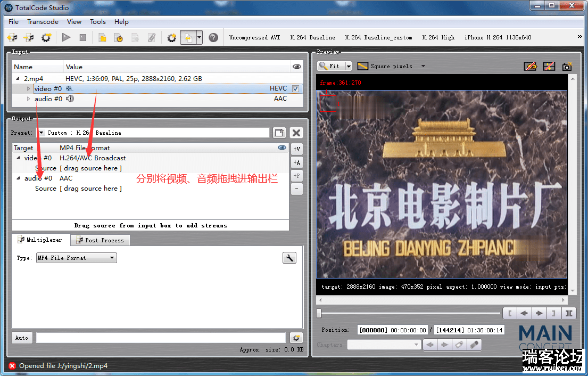This screenshot has width=588, height=376.
Task: Select the AAC audio #0 output row
Action: point(151,178)
